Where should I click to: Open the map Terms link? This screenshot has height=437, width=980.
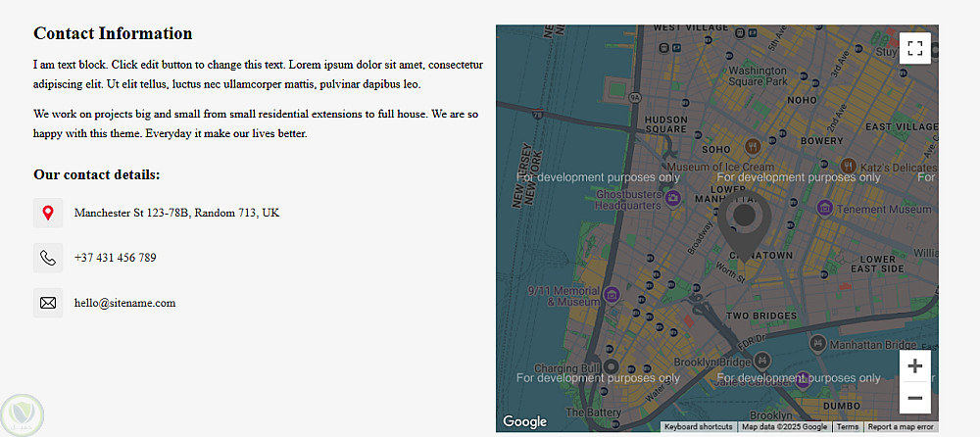(848, 427)
